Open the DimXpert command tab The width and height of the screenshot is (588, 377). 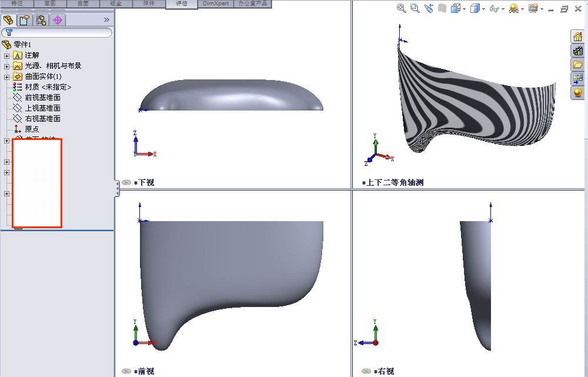point(216,4)
